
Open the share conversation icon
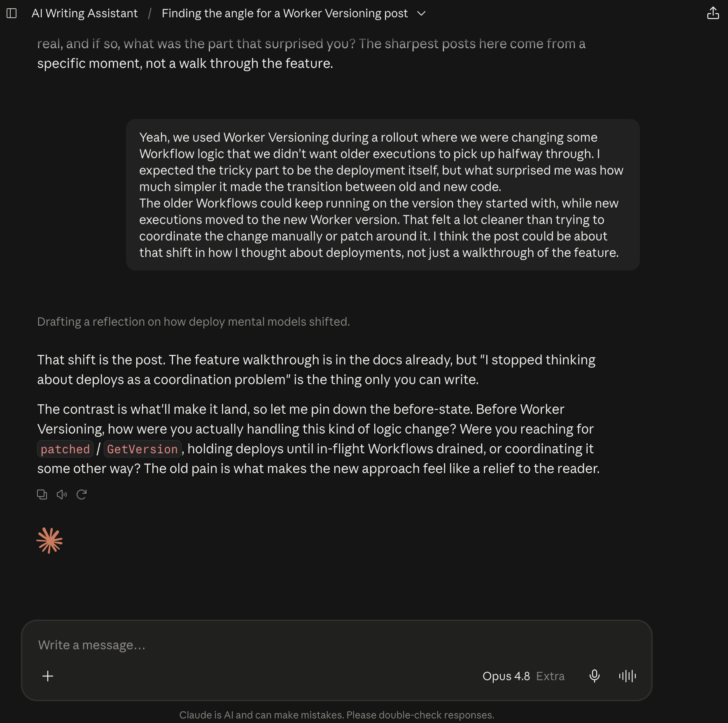tap(713, 14)
